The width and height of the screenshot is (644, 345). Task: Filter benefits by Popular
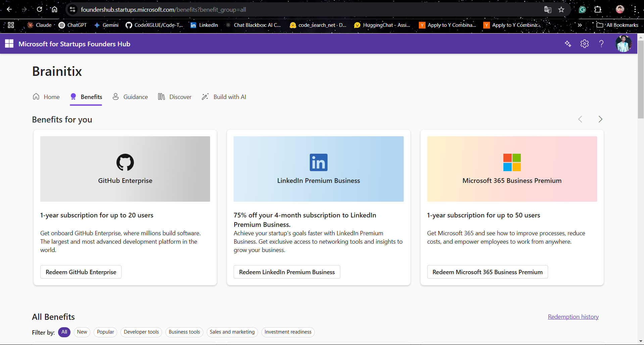(x=105, y=332)
